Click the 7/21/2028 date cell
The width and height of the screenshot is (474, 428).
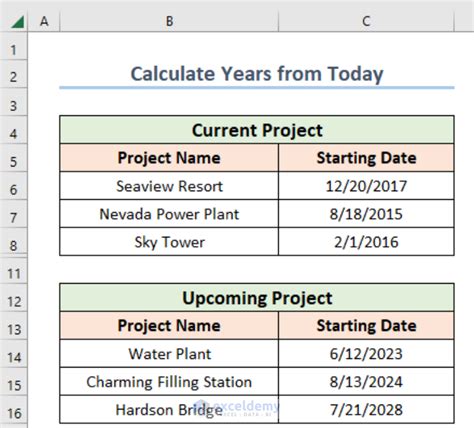(x=366, y=409)
